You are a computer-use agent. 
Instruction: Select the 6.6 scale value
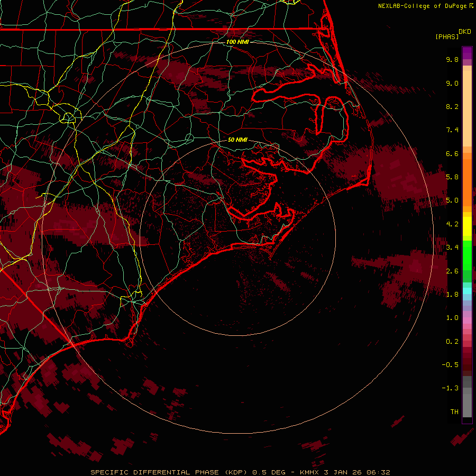(x=452, y=153)
